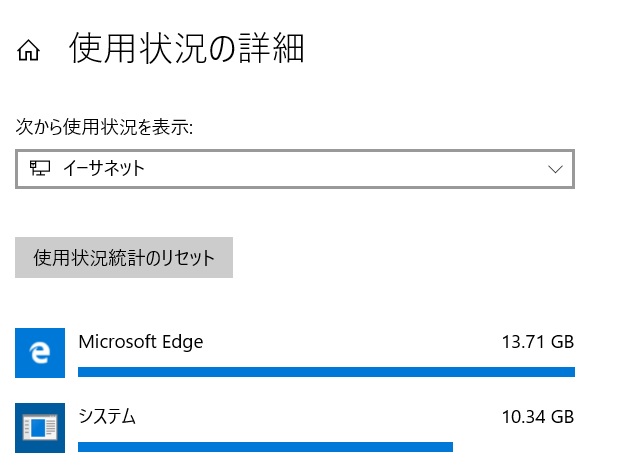
Task: Click the システム app icon
Action: pyautogui.click(x=40, y=428)
